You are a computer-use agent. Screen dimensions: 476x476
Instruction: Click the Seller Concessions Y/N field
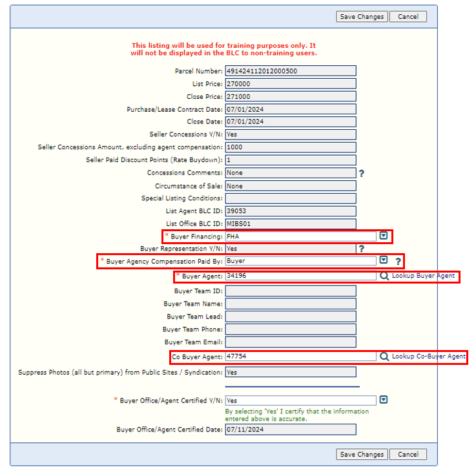click(291, 134)
